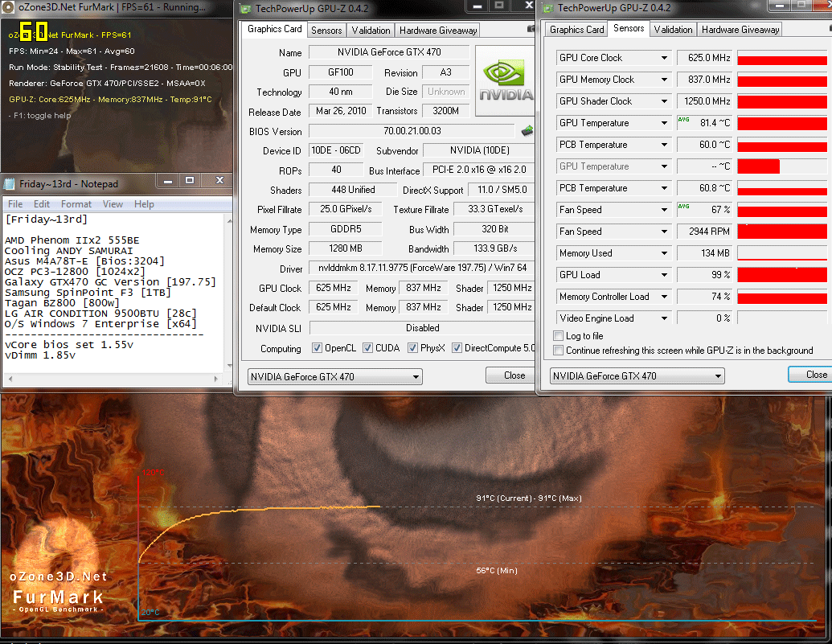This screenshot has height=644, width=832.
Task: Toggle the CUDA checkbox
Action: click(367, 348)
